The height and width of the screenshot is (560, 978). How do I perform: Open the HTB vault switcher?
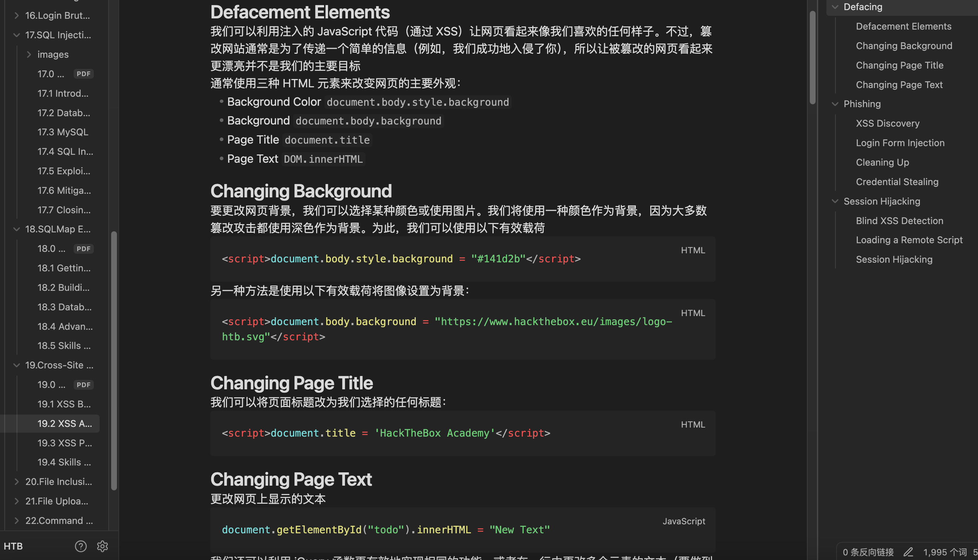(x=13, y=546)
